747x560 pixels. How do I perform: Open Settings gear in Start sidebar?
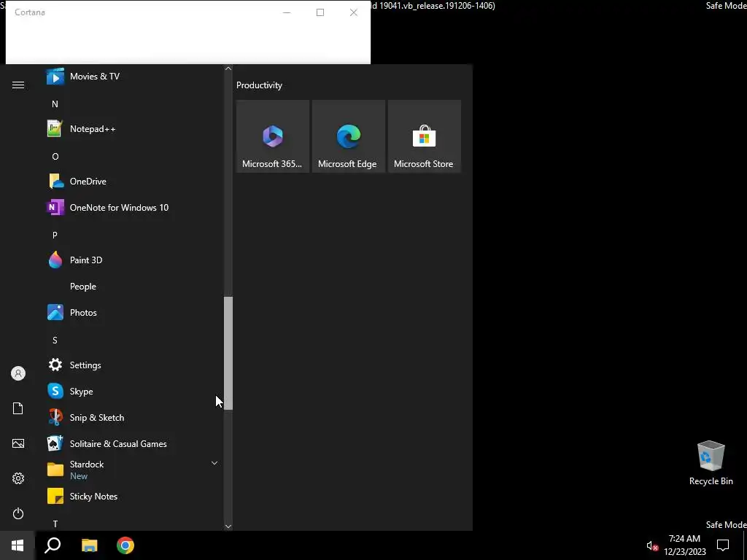18,478
